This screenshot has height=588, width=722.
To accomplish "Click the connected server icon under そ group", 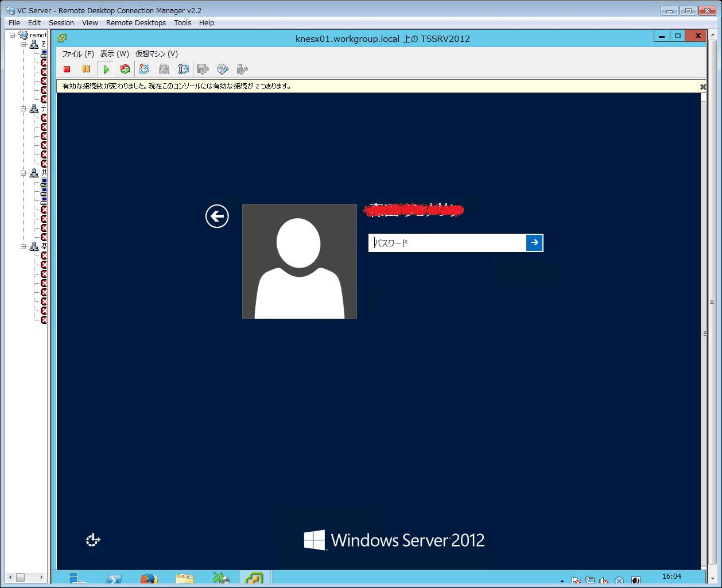I will click(x=44, y=53).
